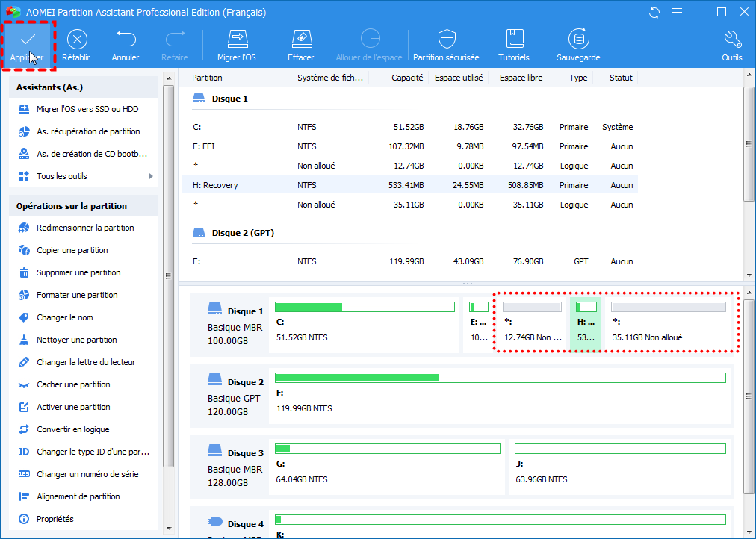Sort by the Capacité column header
Screen dimensions: 756x539
pos(406,78)
